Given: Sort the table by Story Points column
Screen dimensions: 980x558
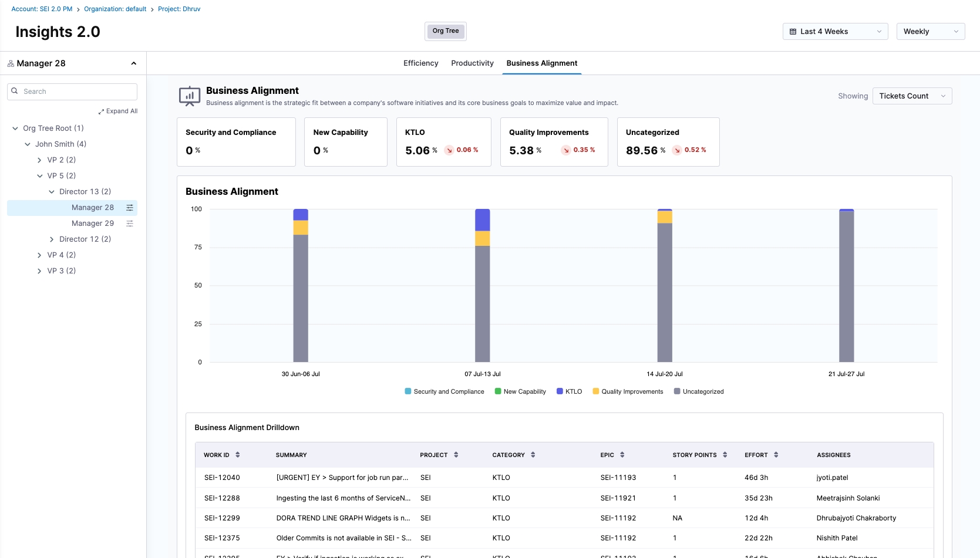Looking at the screenshot, I should tap(725, 455).
